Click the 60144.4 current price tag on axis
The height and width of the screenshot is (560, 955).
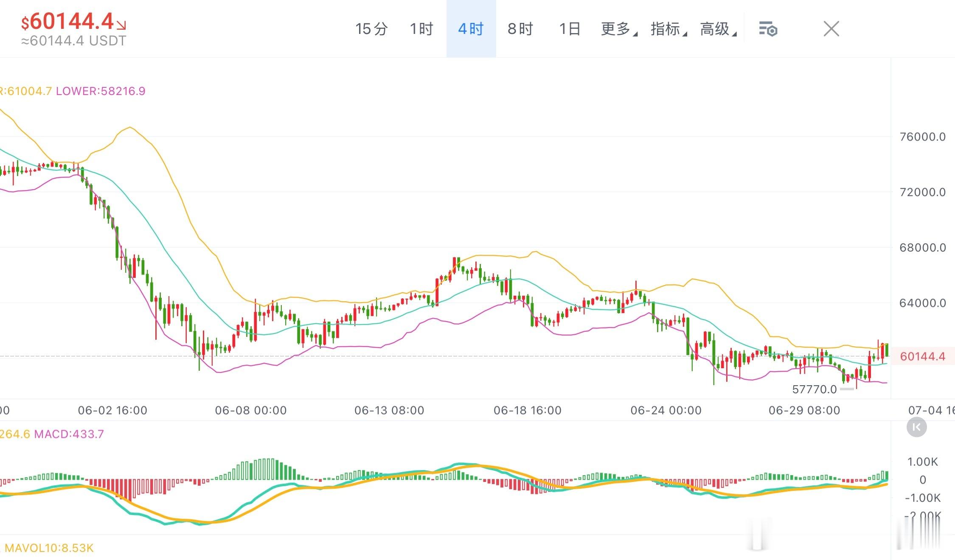coord(922,356)
